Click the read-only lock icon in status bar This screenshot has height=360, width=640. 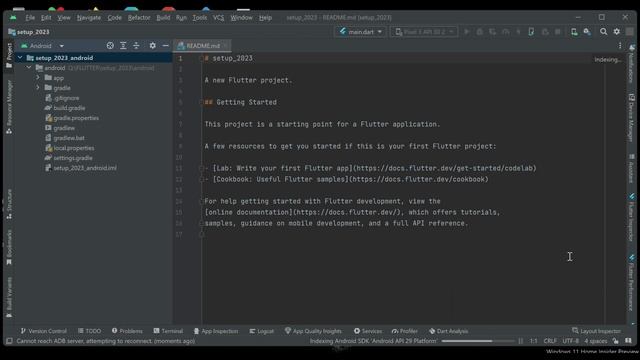615,341
